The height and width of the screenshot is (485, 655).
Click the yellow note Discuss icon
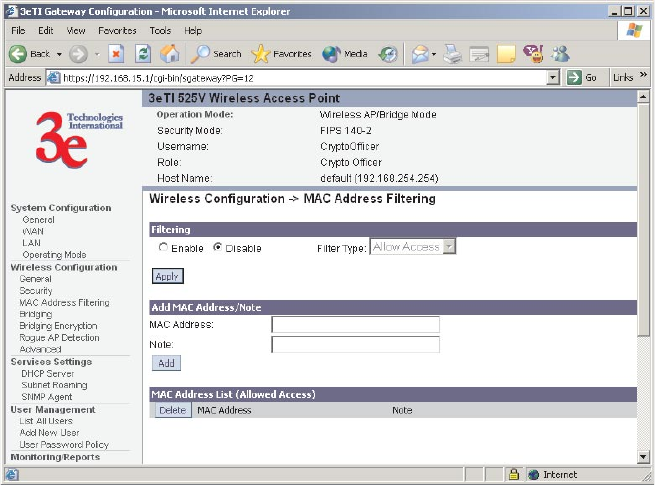click(506, 54)
